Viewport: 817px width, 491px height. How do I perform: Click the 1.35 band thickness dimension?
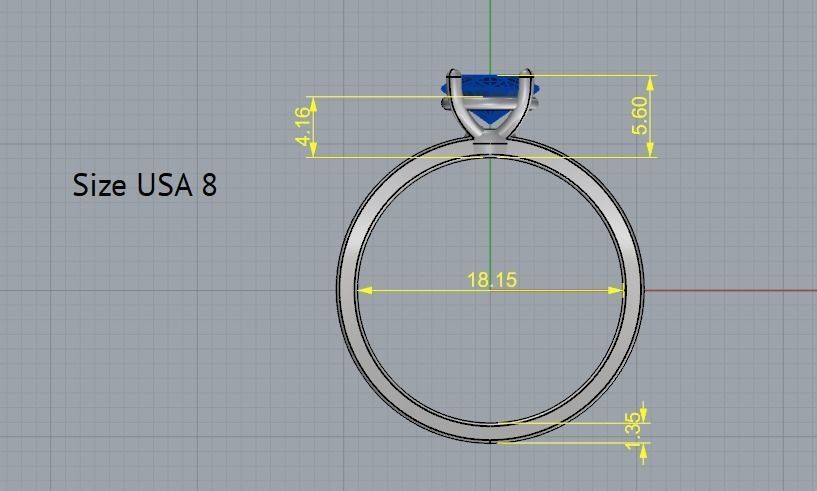pyautogui.click(x=633, y=431)
